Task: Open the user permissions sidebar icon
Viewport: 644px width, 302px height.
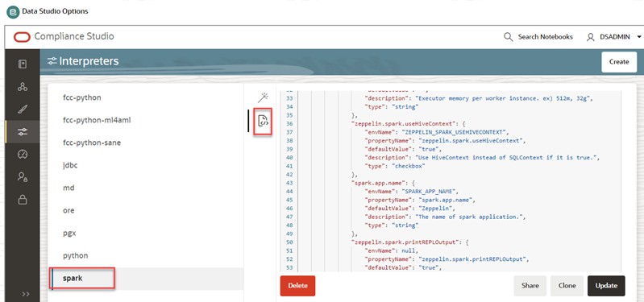Action: pyautogui.click(x=23, y=177)
